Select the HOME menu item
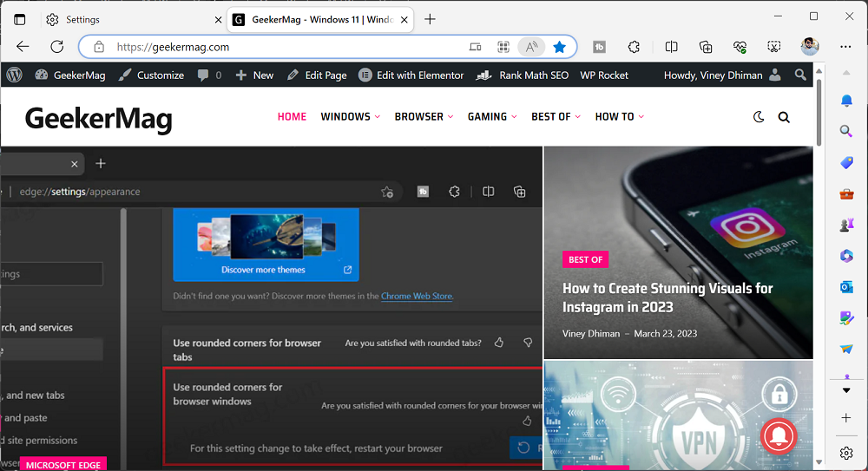Viewport: 868px width, 471px height. click(292, 117)
